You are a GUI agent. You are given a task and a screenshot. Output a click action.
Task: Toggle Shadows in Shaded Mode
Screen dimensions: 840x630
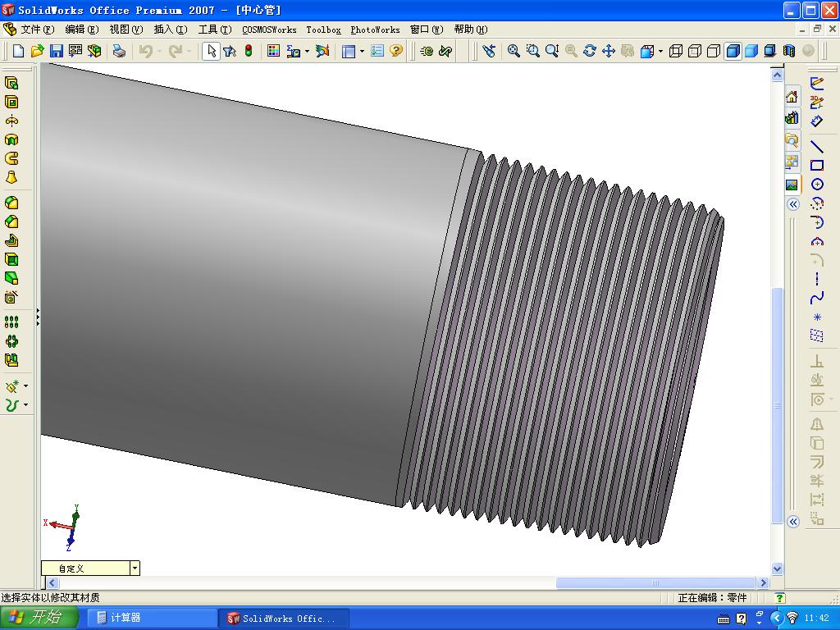tap(770, 51)
